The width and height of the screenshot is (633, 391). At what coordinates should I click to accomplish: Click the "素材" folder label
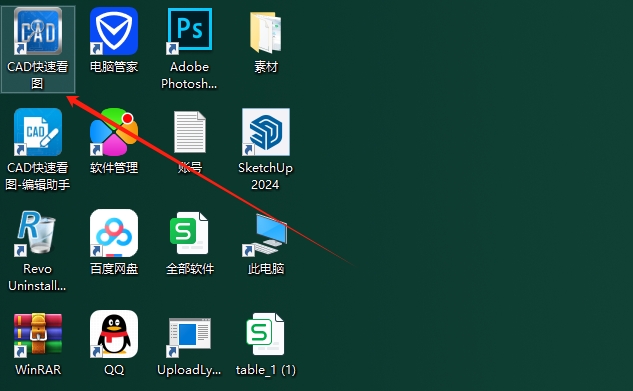tap(266, 67)
